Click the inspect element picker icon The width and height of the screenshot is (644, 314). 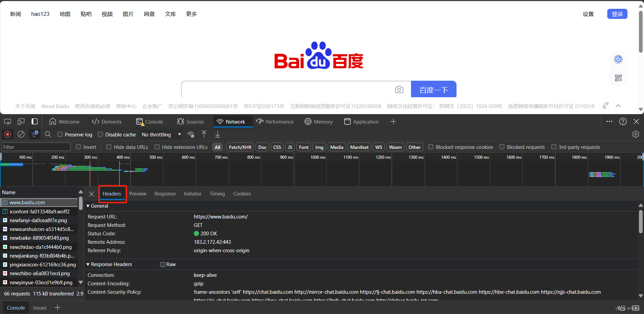tap(7, 122)
